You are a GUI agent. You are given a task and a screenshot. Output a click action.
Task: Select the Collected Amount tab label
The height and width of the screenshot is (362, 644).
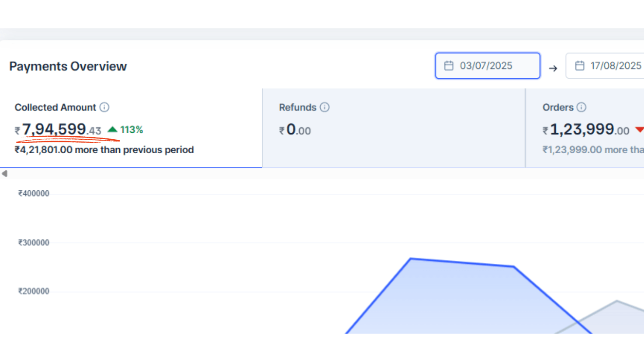[55, 107]
